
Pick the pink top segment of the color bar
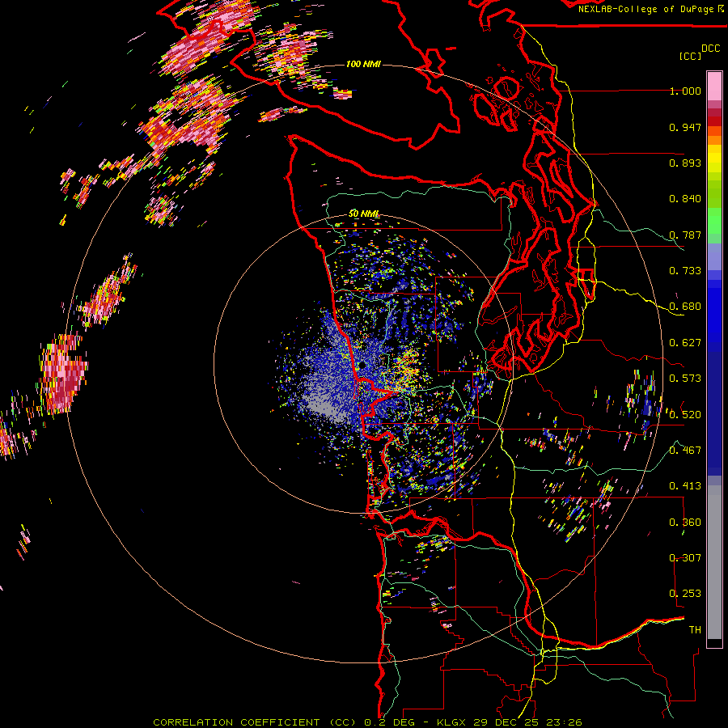[714, 86]
